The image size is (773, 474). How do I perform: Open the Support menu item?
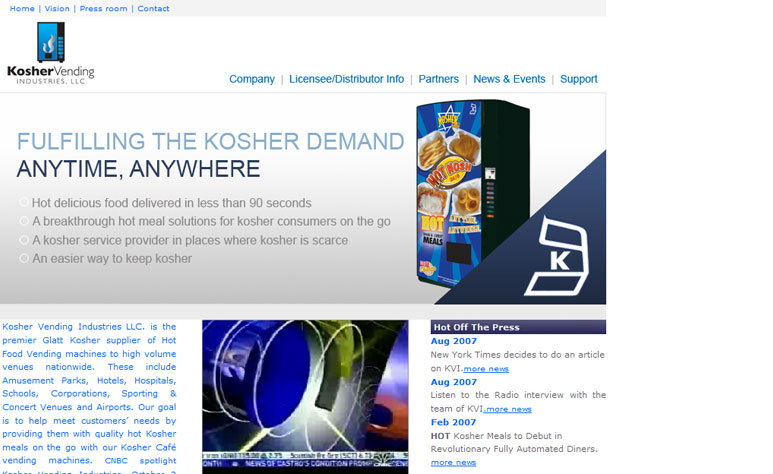pyautogui.click(x=578, y=79)
